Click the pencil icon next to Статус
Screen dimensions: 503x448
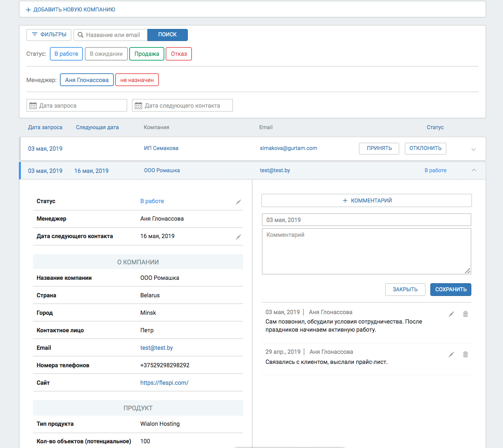pos(238,202)
